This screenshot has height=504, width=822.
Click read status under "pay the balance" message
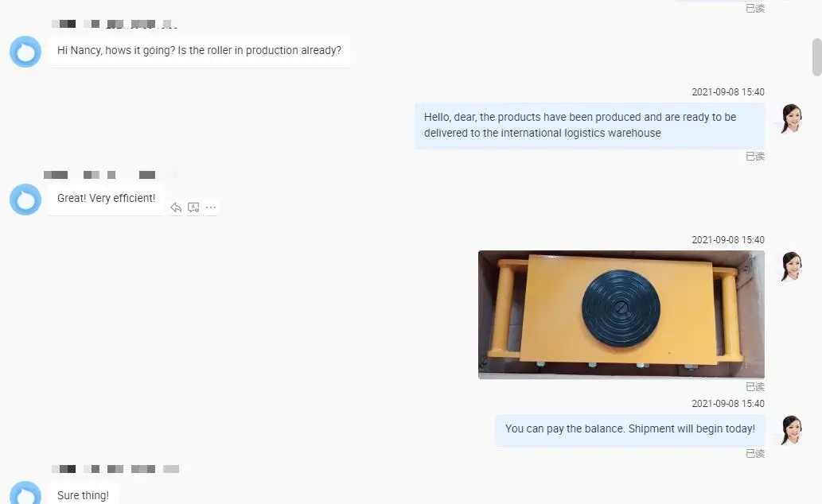pyautogui.click(x=755, y=453)
